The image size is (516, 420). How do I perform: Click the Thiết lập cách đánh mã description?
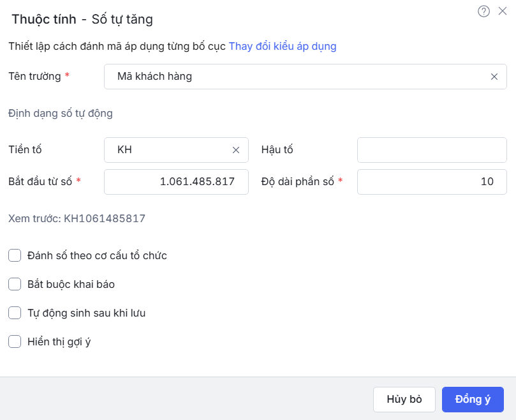(117, 46)
